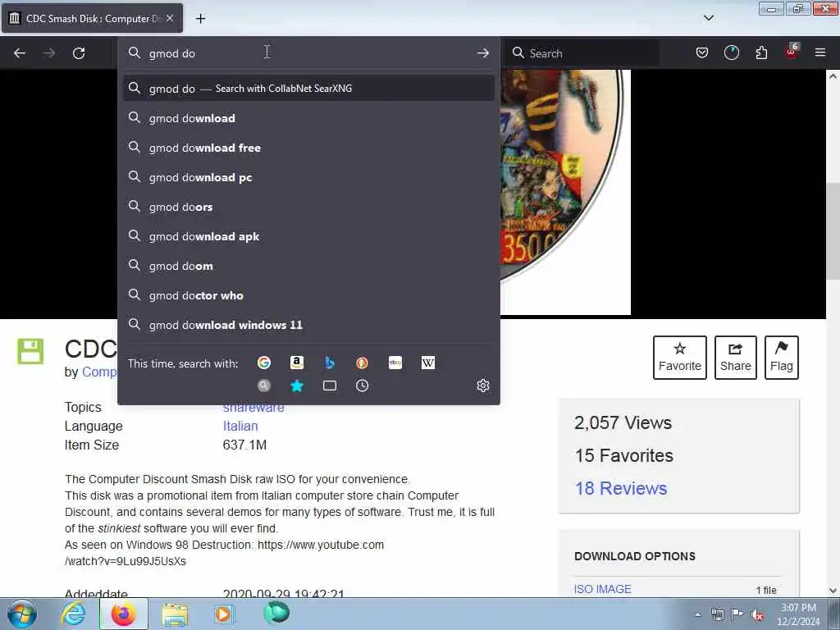Share this archive item
840x630 pixels.
pos(736,358)
